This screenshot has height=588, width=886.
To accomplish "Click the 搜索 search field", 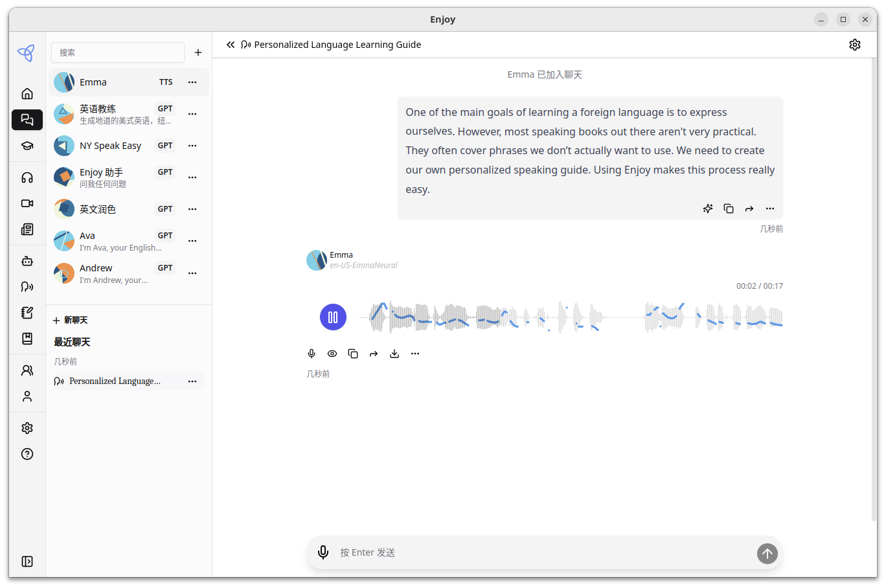I will (x=117, y=52).
